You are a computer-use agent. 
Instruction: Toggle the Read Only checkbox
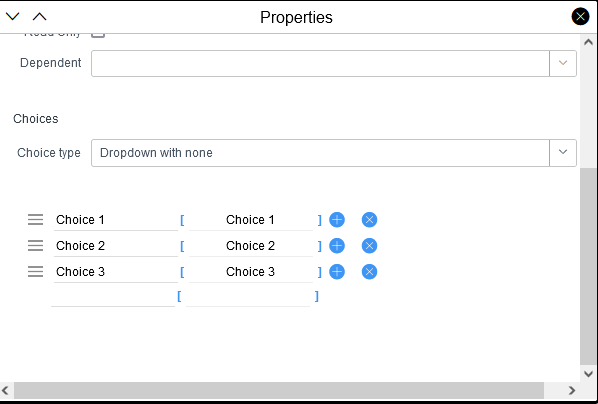point(98,35)
